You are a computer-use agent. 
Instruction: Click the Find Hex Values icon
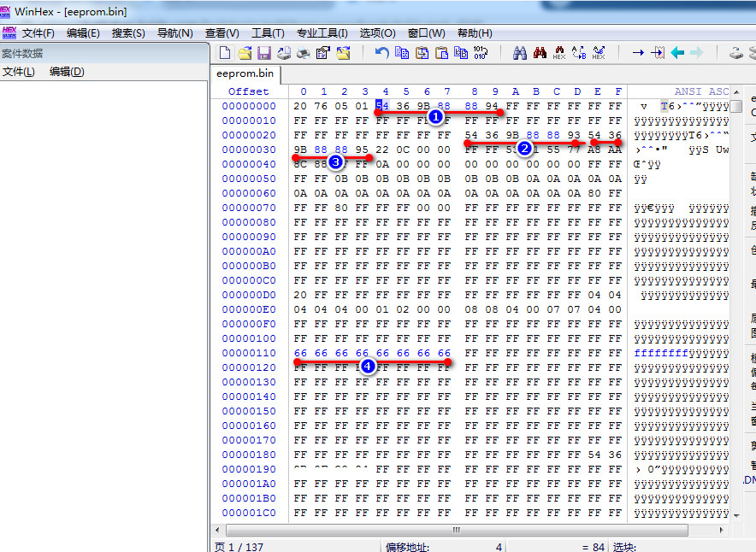(559, 53)
